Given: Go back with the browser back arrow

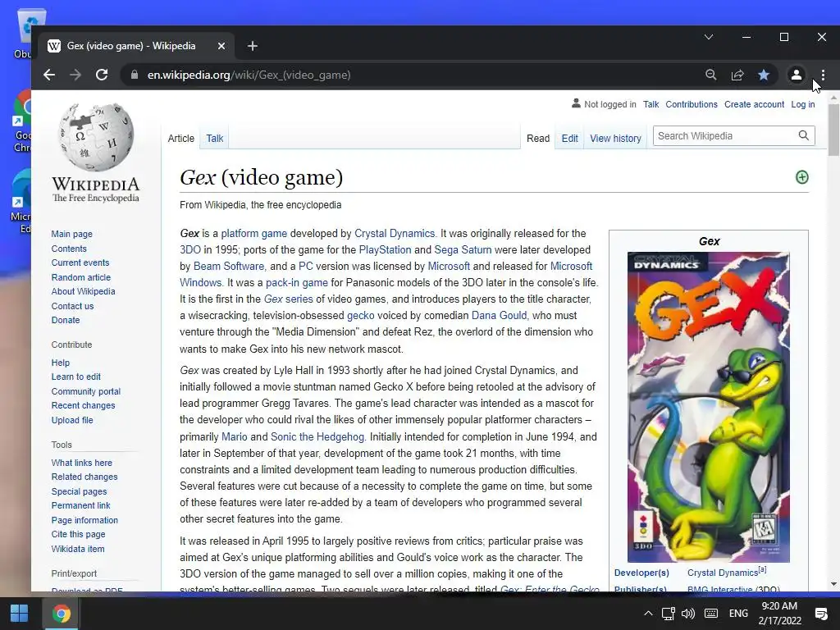Looking at the screenshot, I should 49,75.
